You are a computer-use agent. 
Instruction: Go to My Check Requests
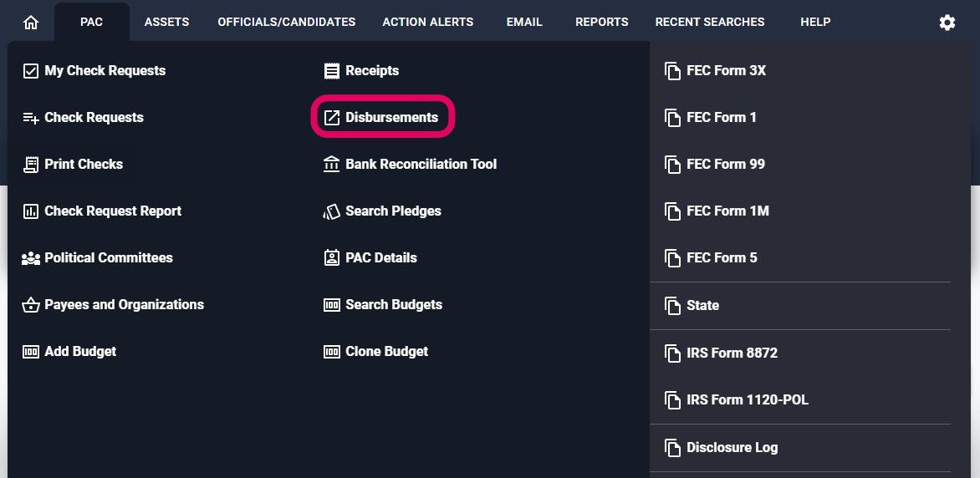point(105,70)
